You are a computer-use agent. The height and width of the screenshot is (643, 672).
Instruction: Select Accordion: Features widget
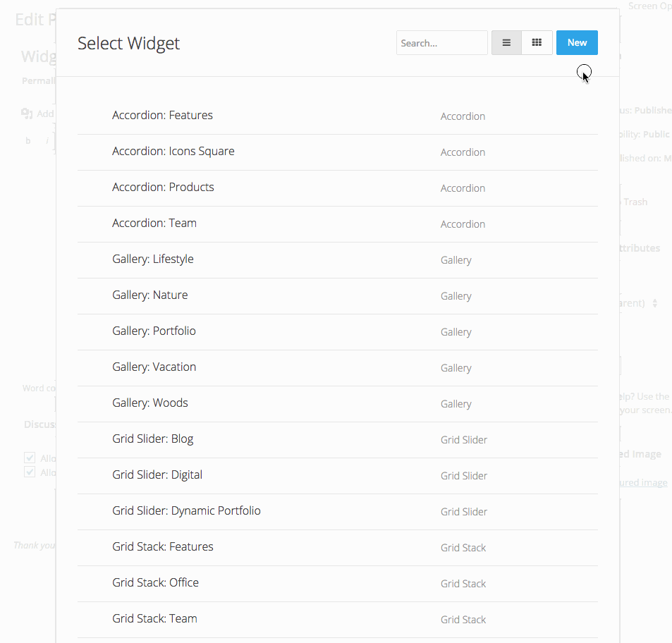[x=162, y=116]
